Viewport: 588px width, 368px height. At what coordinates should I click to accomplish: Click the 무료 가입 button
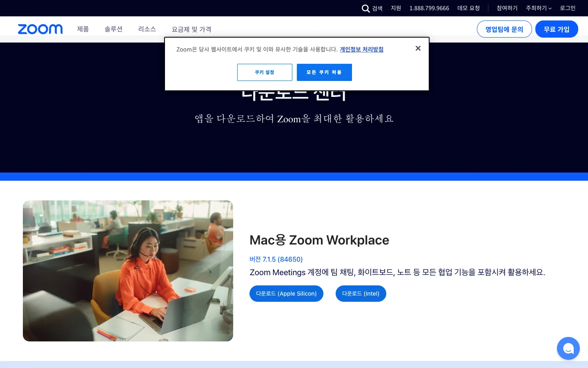tap(557, 29)
